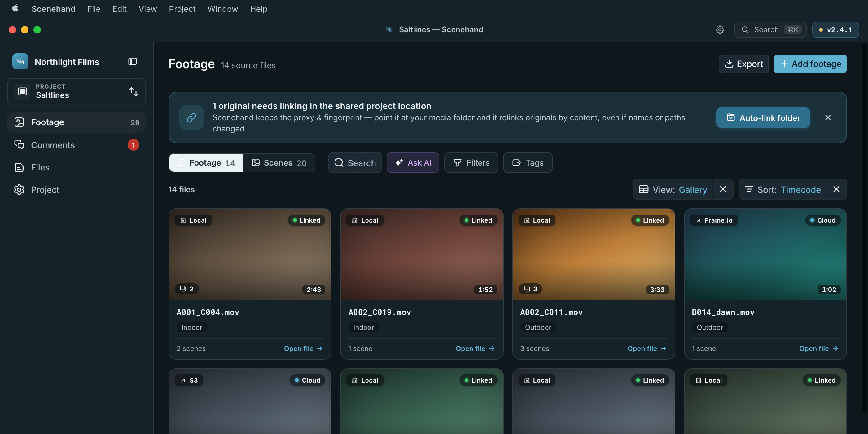This screenshot has width=868, height=434.
Task: Click the Northlight Films workspace logo
Action: pos(20,62)
